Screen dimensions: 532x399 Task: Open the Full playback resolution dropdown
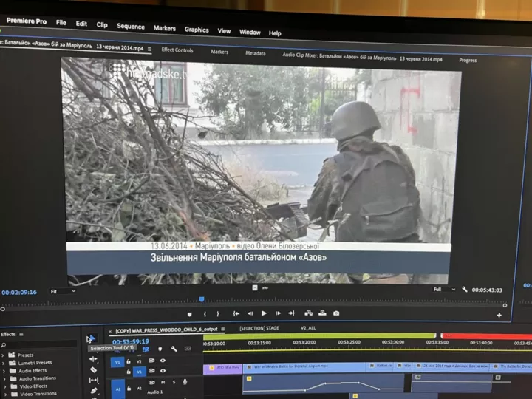click(x=444, y=290)
